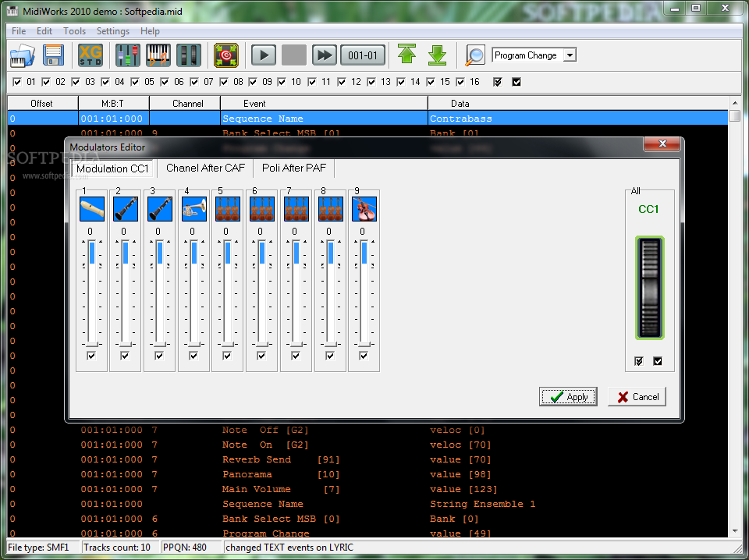Close the Modulators Editor dialog
The height and width of the screenshot is (560, 749).
point(662,144)
